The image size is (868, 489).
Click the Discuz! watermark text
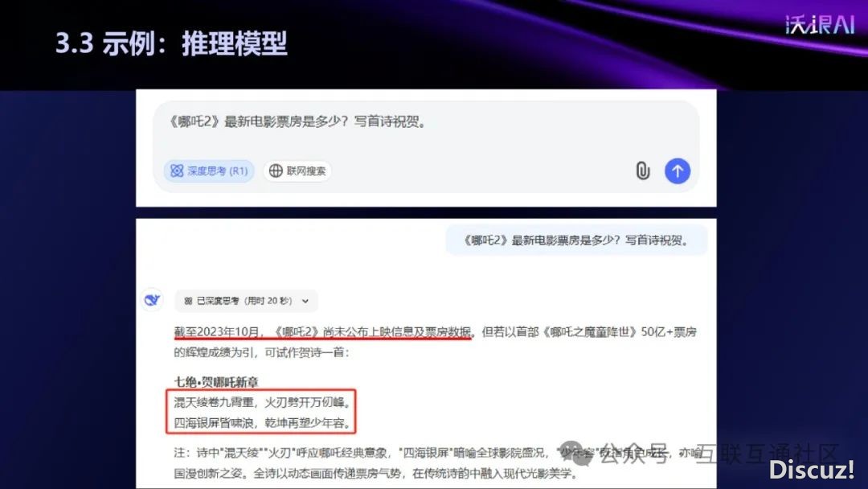(812, 470)
